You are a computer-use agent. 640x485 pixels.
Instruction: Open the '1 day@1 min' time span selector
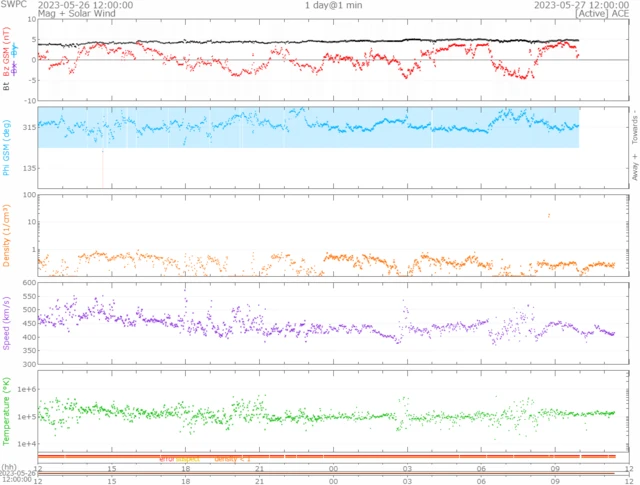[x=333, y=5]
